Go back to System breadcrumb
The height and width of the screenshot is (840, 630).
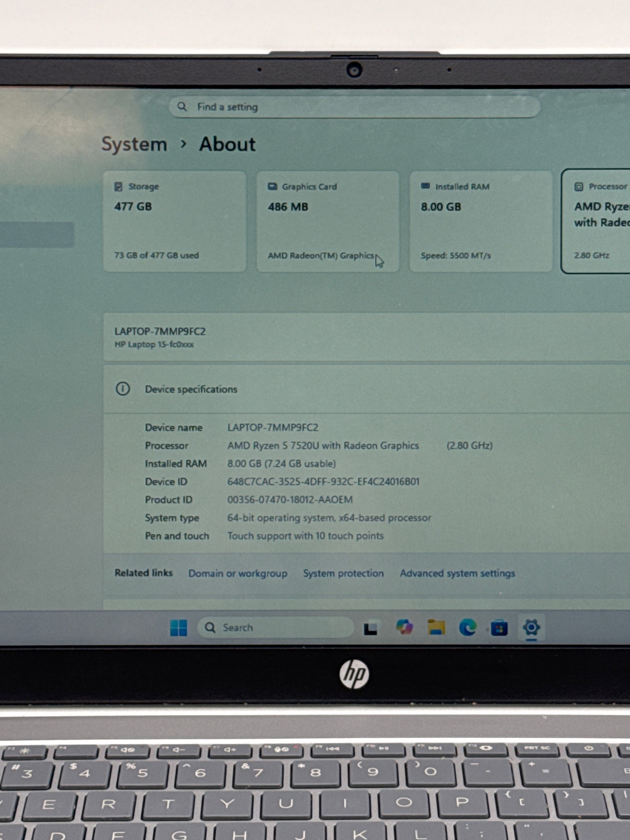[134, 144]
